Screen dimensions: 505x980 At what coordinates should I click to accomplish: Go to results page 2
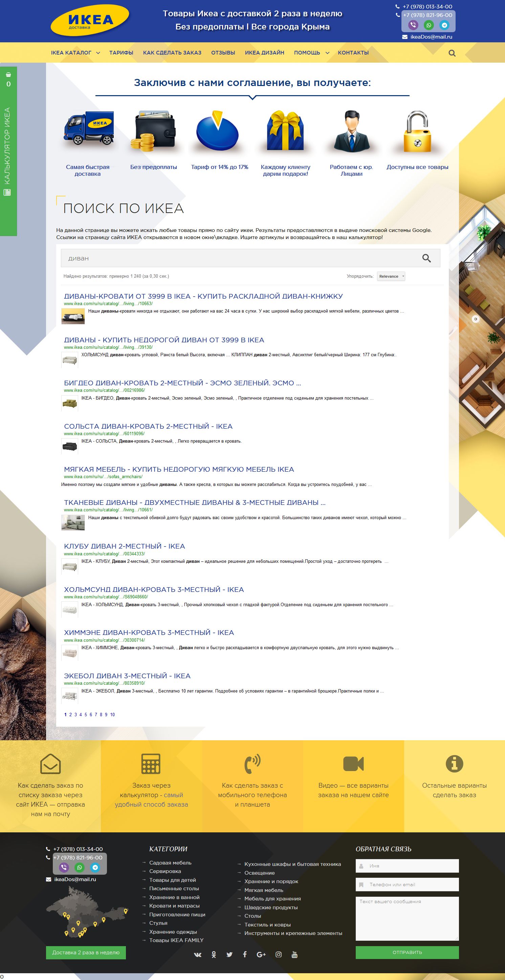(x=70, y=715)
